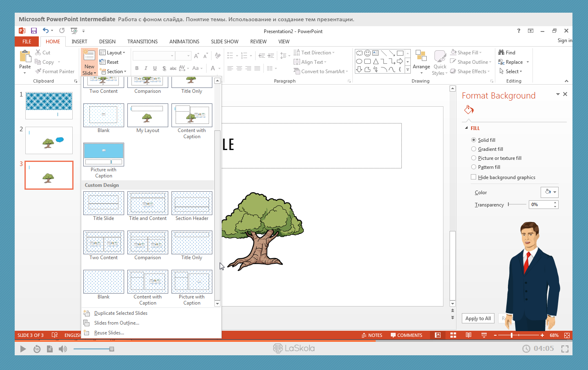Choose Duplicate Selected Slides from menu

tap(120, 313)
